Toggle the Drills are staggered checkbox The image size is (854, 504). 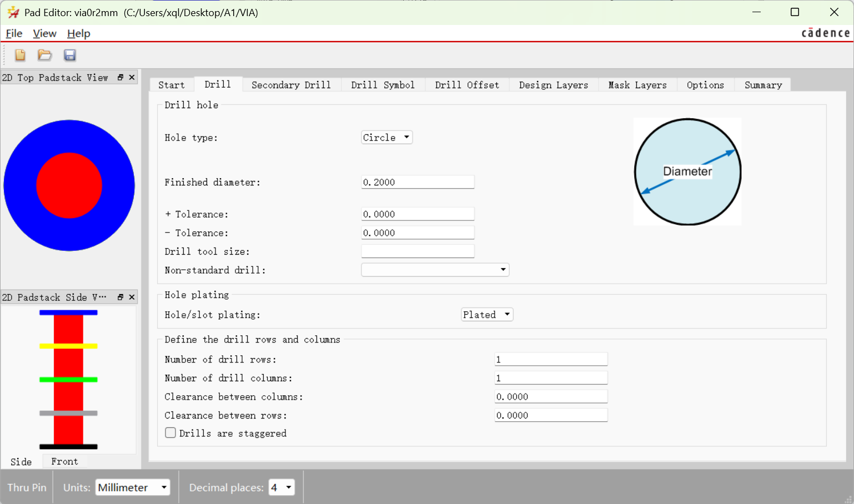(170, 433)
